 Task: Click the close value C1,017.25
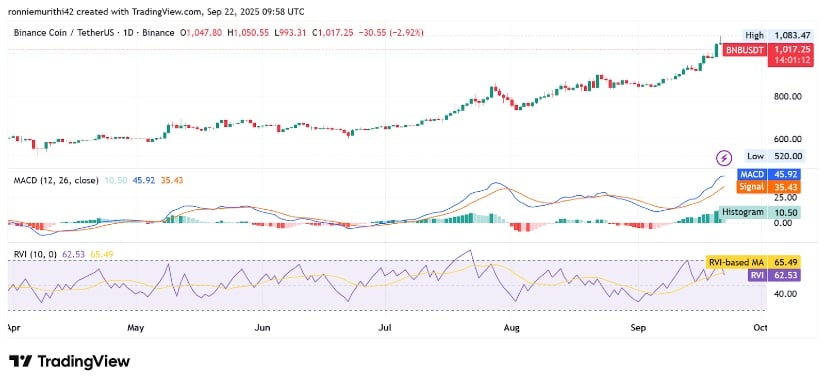333,33
